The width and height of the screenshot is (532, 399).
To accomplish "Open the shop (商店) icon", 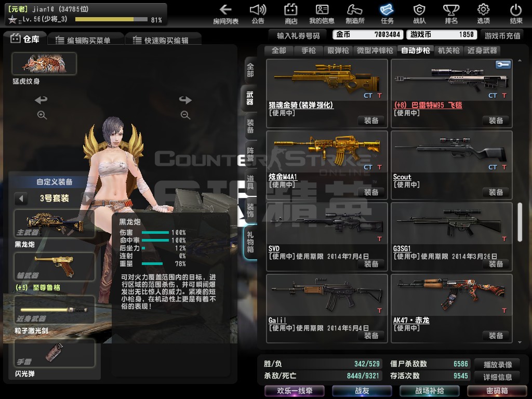I will (x=291, y=14).
